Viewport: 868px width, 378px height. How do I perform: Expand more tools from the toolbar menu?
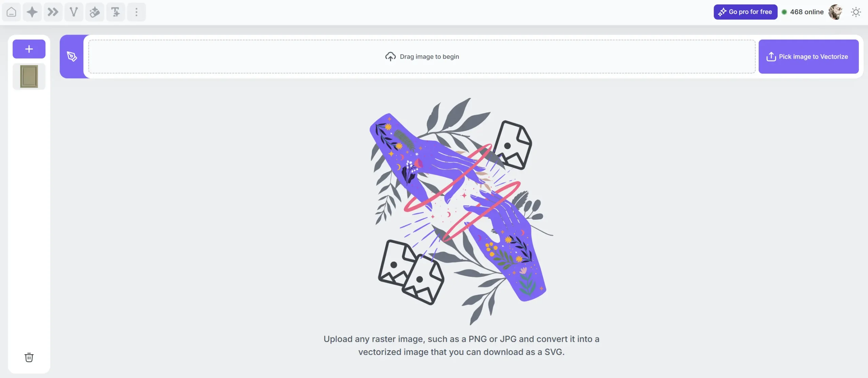click(136, 12)
